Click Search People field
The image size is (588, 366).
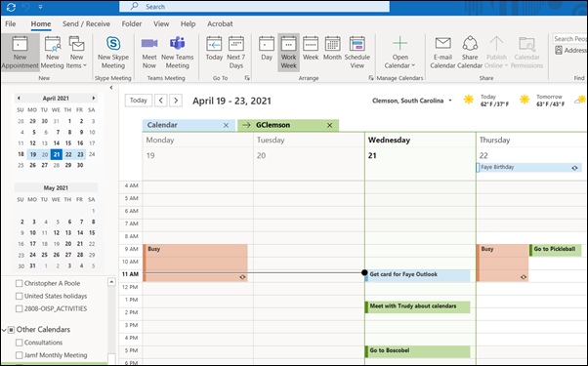[570, 39]
